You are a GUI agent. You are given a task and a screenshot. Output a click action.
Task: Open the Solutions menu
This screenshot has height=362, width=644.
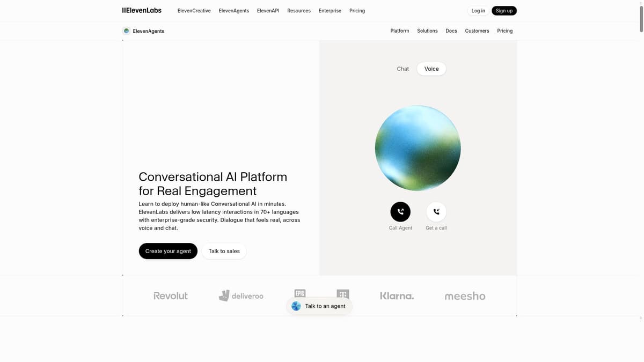pos(427,31)
